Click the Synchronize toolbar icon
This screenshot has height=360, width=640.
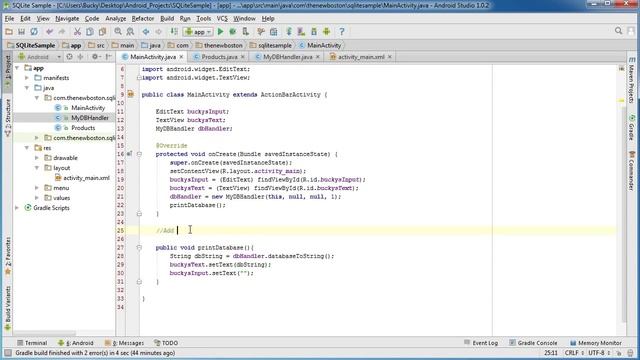pyautogui.click(x=34, y=32)
